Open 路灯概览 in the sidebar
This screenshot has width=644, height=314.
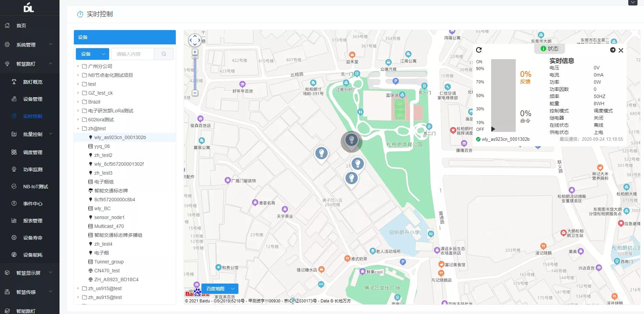33,82
